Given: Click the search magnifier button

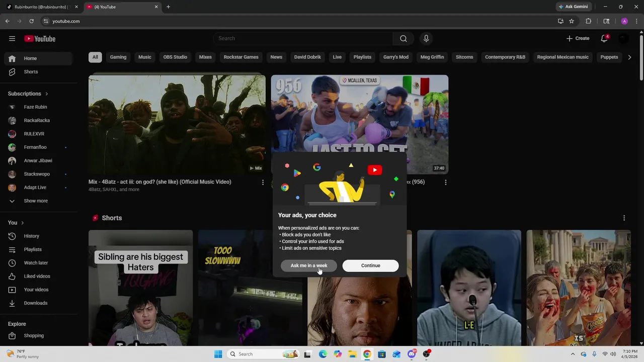Looking at the screenshot, I should [x=404, y=39].
